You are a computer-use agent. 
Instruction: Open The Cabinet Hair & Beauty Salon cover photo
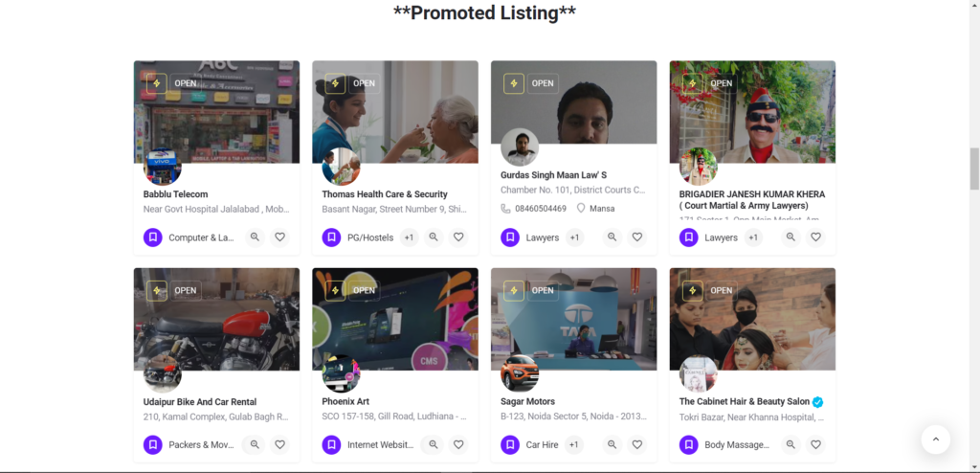[x=752, y=319]
